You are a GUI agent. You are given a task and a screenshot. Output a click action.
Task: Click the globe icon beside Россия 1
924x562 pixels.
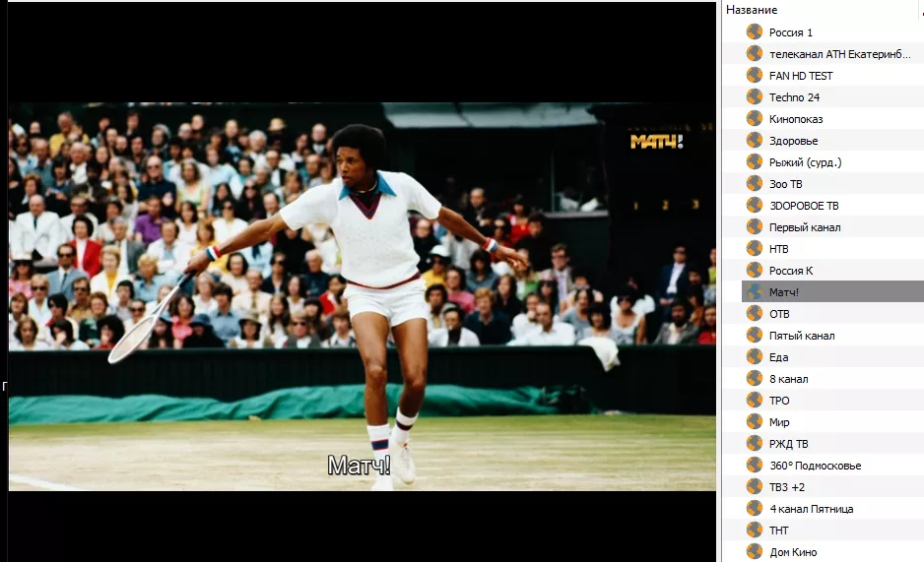tap(755, 31)
